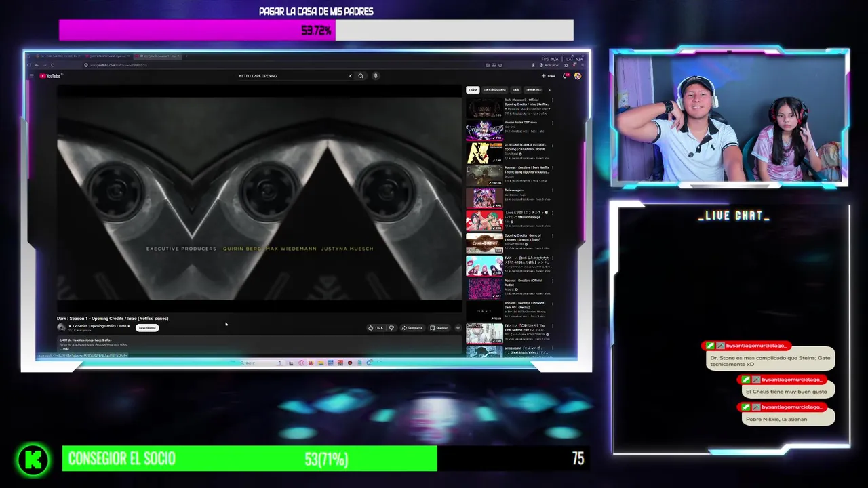
Task: Activate voice search microphone
Action: click(375, 76)
